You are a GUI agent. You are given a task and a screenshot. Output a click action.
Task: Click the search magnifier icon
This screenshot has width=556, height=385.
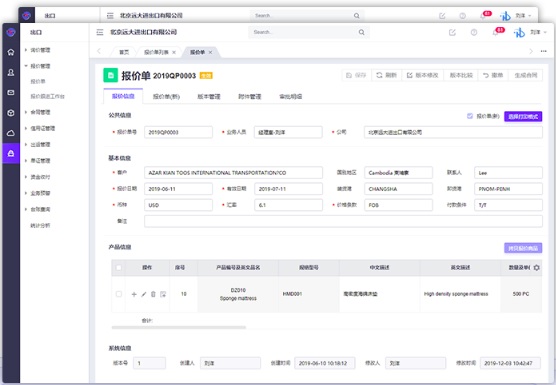361,32
